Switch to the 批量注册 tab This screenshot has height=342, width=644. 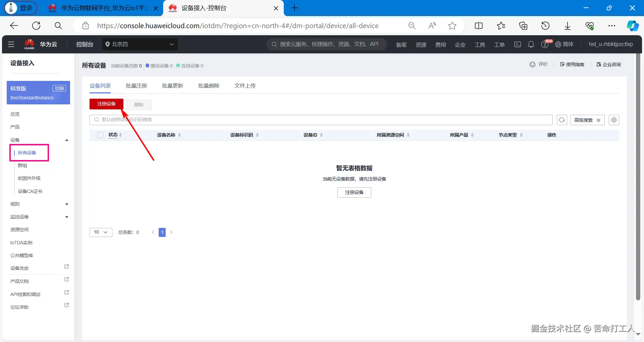(x=136, y=86)
